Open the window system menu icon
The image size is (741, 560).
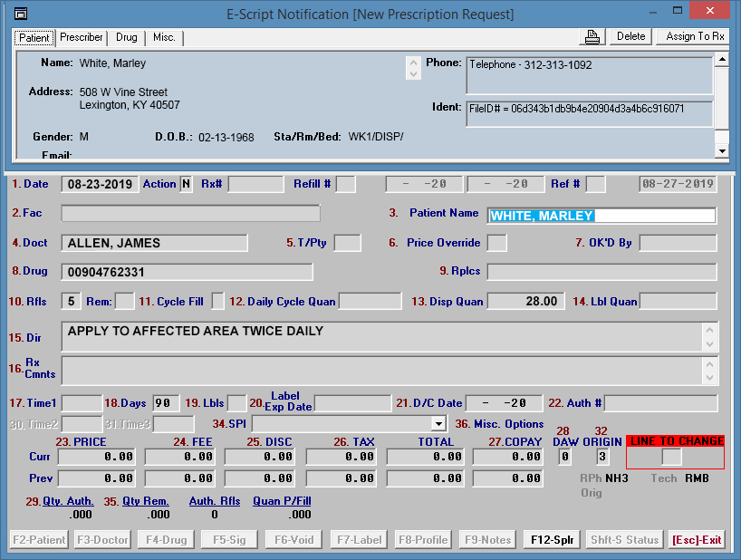click(x=21, y=14)
